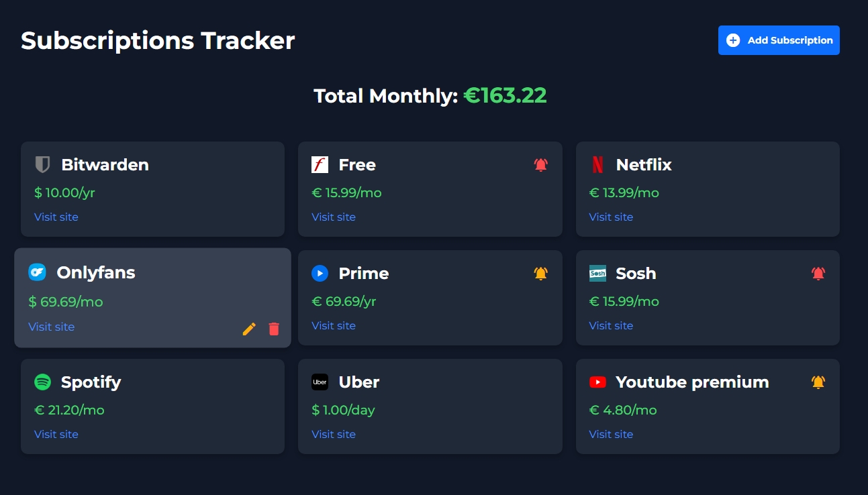Click Visit site under Youtube premium

click(611, 434)
